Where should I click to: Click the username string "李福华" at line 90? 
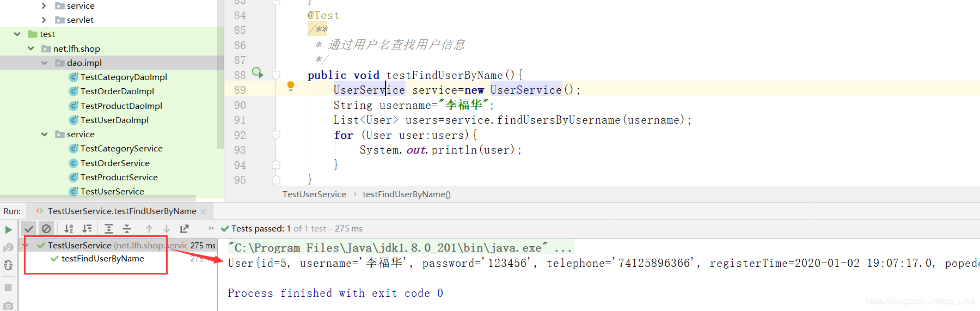click(464, 105)
